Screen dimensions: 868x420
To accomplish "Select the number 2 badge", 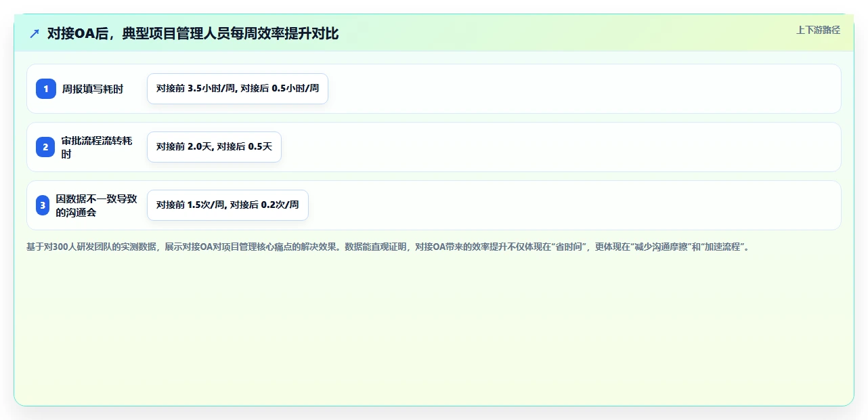I will (x=46, y=147).
